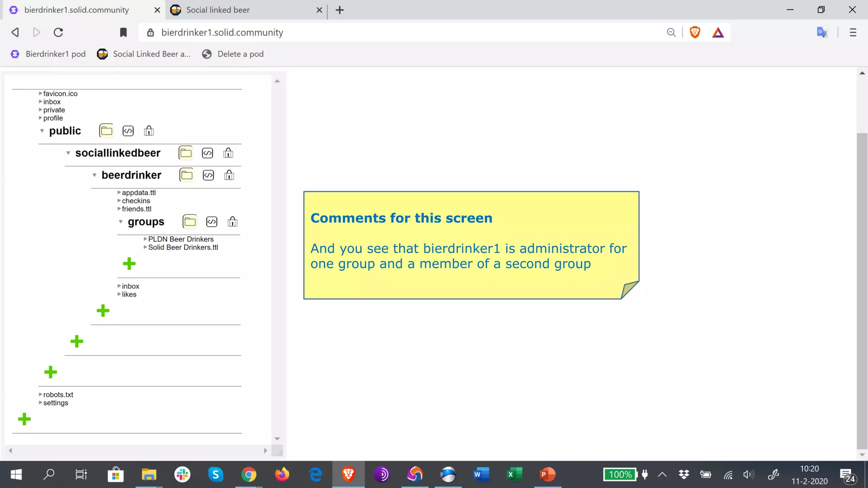
Task: Click folder icon beside sociallinkedbeer
Action: pyautogui.click(x=186, y=153)
